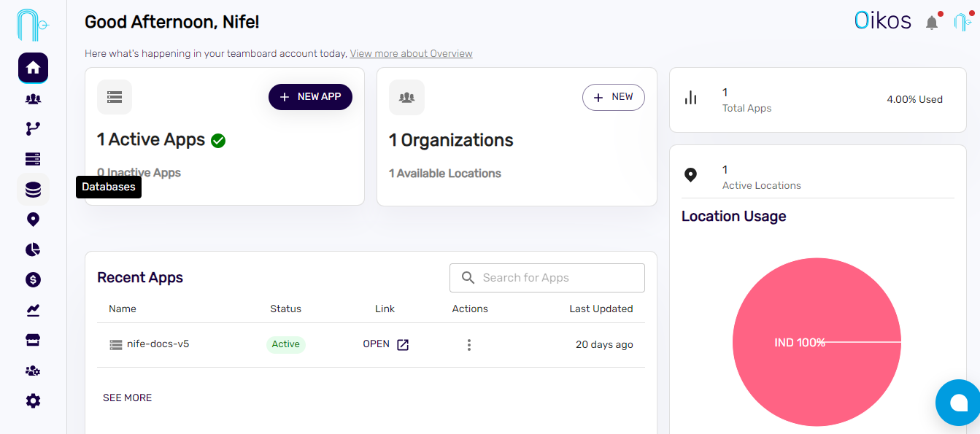
Task: Click the Search for Apps field
Action: pos(547,278)
